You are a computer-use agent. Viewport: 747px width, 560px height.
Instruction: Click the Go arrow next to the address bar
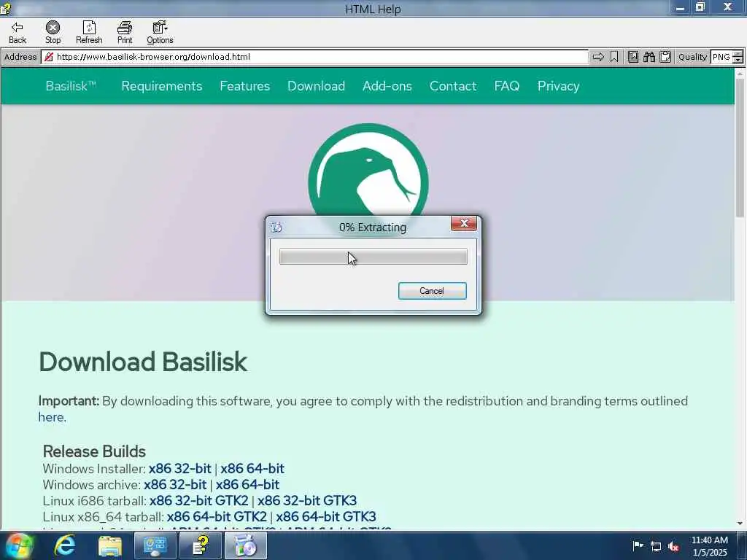598,57
